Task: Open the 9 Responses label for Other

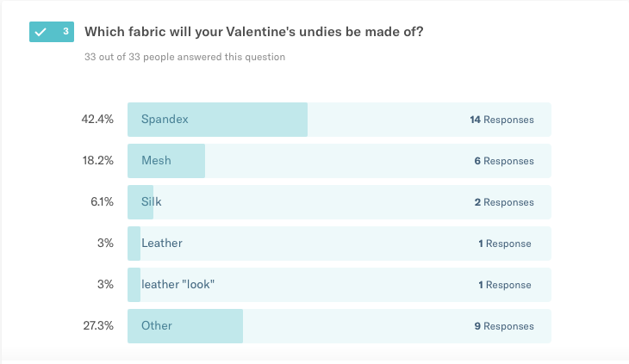Action: [504, 326]
